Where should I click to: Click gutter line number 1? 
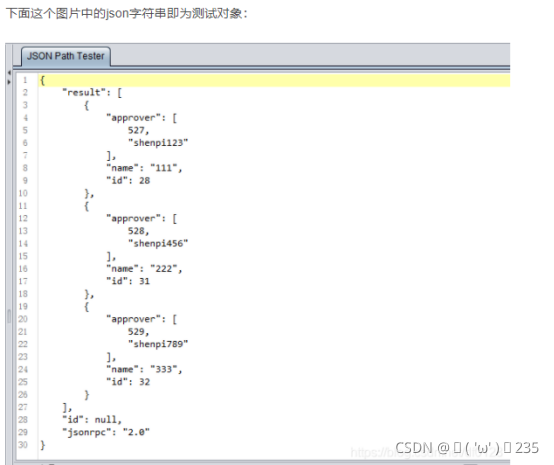tap(25, 80)
